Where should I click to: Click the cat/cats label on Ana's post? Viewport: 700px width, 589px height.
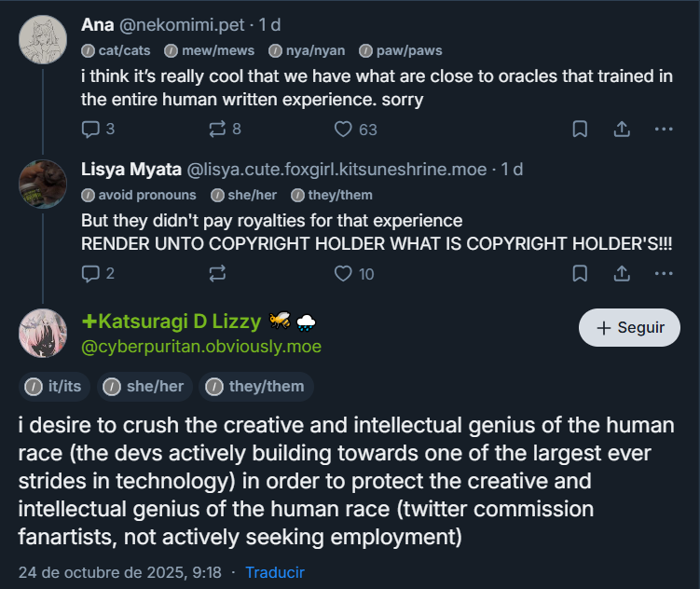(117, 50)
